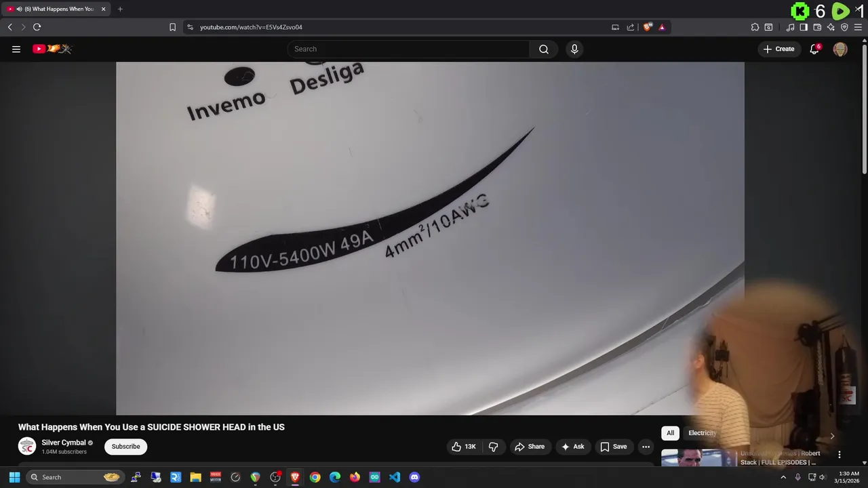Go back in browser history
The width and height of the screenshot is (868, 488).
point(9,27)
